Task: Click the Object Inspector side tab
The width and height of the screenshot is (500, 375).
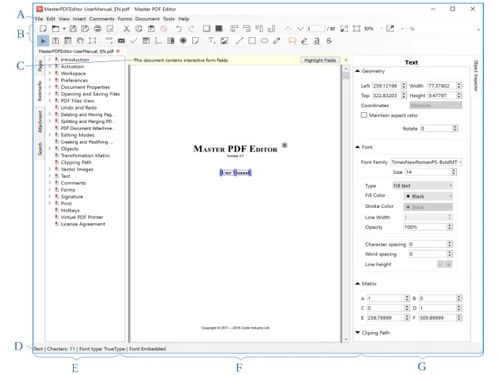Action: click(476, 76)
